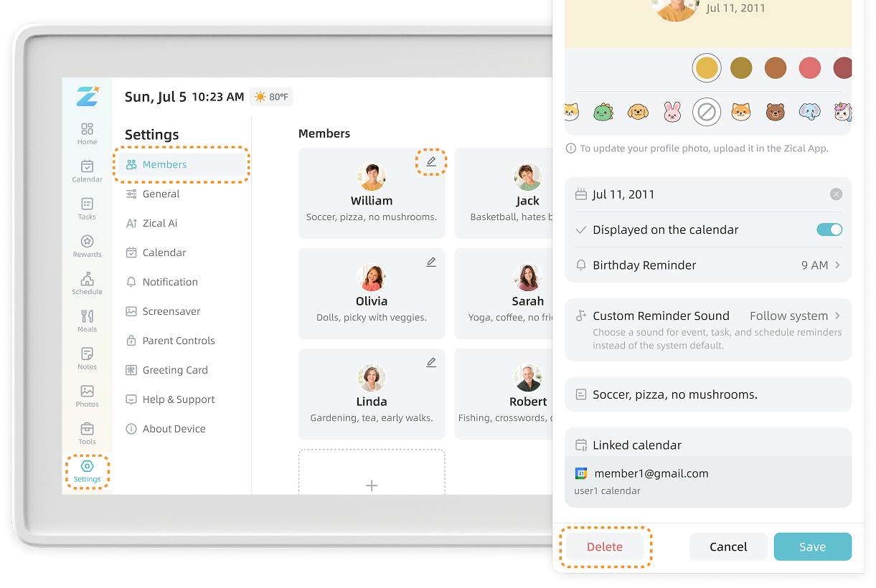
Task: Click the Settings gear in the sidebar
Action: pyautogui.click(x=87, y=471)
